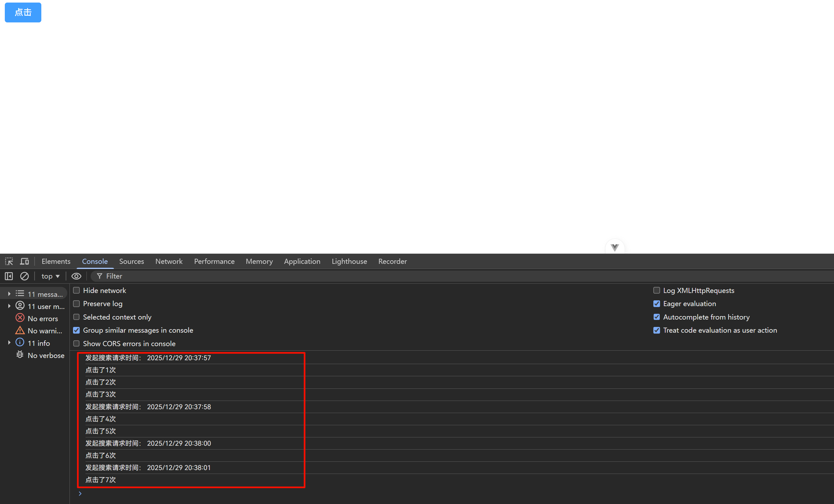Expand the 11 info group
This screenshot has height=504, width=834.
click(9, 343)
